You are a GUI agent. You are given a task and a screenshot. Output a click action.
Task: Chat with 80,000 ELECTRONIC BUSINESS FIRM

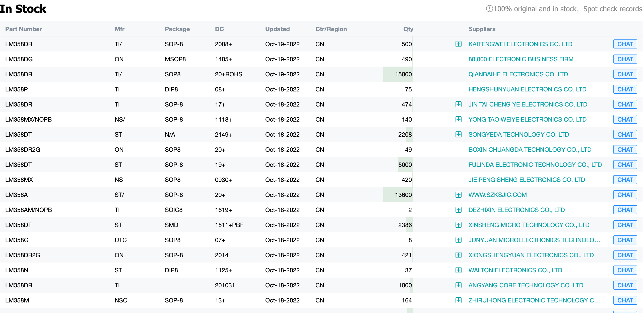click(625, 59)
